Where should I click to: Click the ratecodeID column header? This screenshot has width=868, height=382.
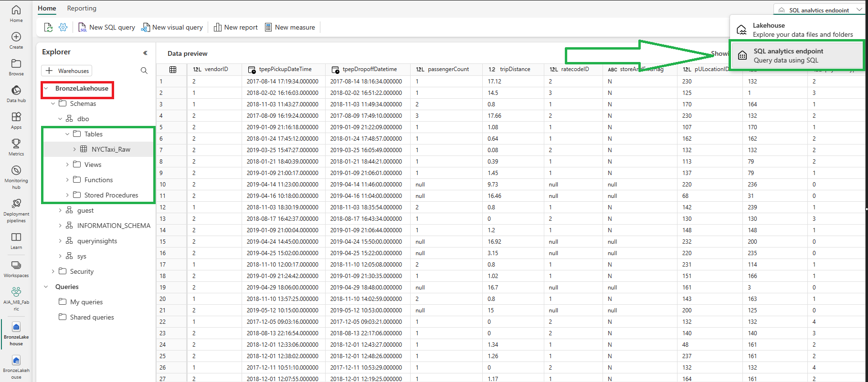573,69
